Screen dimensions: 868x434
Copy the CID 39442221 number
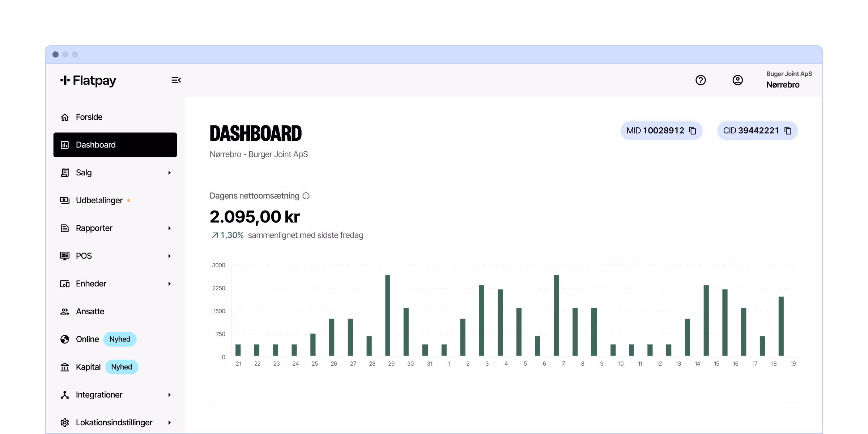pyautogui.click(x=788, y=131)
